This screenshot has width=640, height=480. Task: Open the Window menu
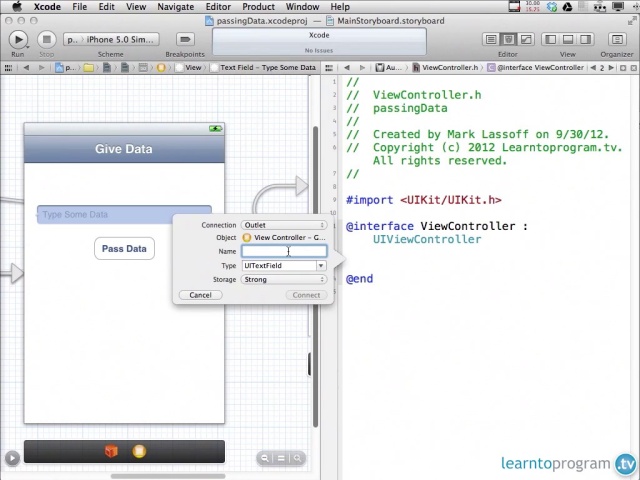302,7
